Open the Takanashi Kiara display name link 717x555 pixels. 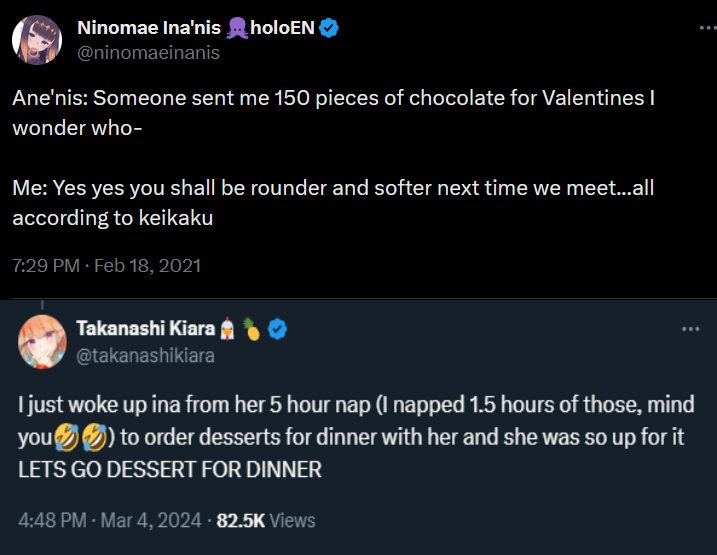point(145,329)
